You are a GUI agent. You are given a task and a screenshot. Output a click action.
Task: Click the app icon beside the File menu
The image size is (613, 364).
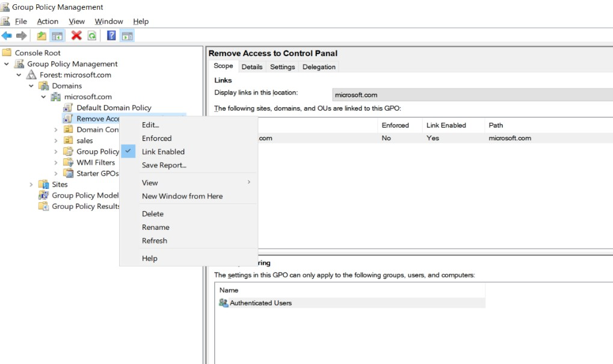point(5,21)
